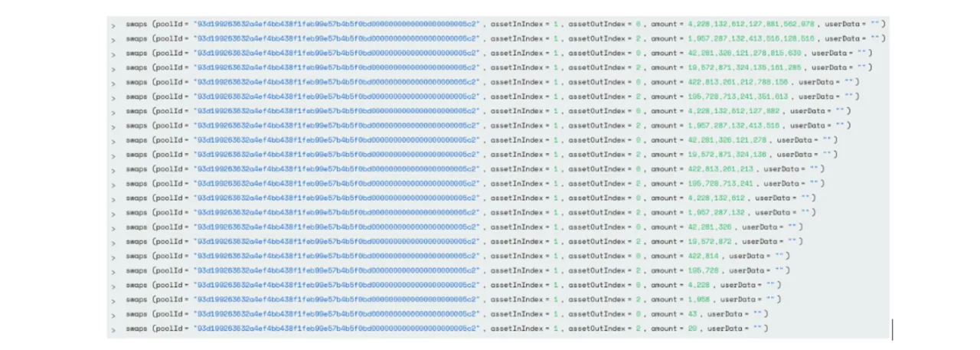Expand the swaps row whose amount is exactly 4,228,132,612
The image size is (980, 350).
[113, 198]
